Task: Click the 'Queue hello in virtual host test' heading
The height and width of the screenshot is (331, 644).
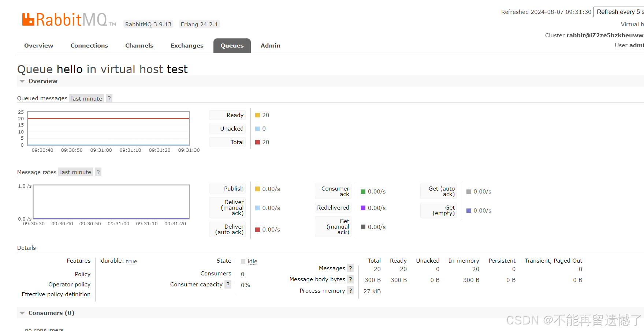Action: pos(103,69)
